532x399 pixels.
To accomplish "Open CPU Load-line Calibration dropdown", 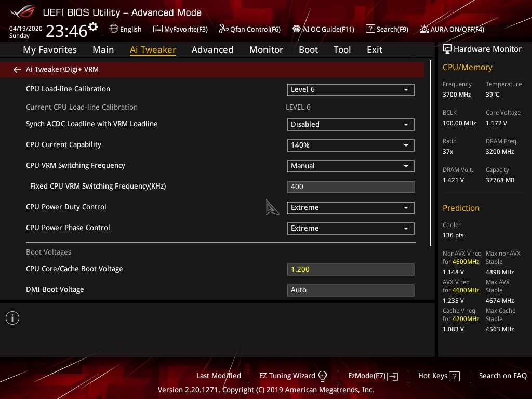I will coord(351,89).
